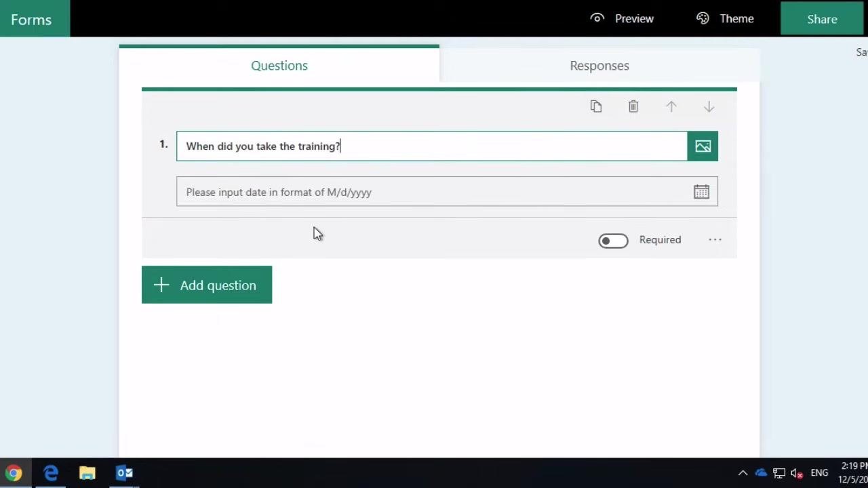Screen dimensions: 868x488
Task: Delete question with the trash icon
Action: (633, 106)
